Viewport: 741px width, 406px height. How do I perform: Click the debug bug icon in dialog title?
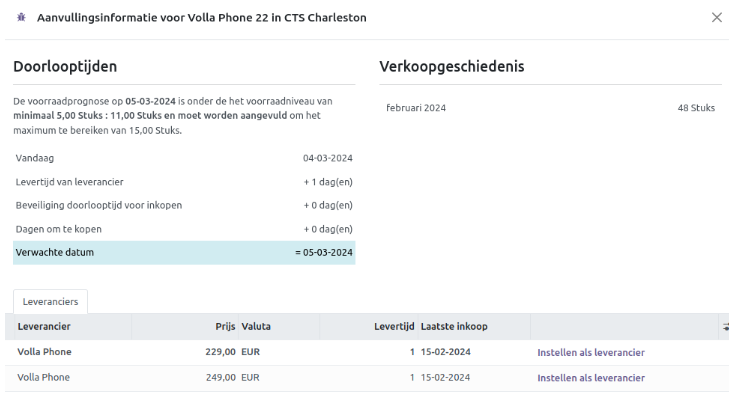coord(22,18)
